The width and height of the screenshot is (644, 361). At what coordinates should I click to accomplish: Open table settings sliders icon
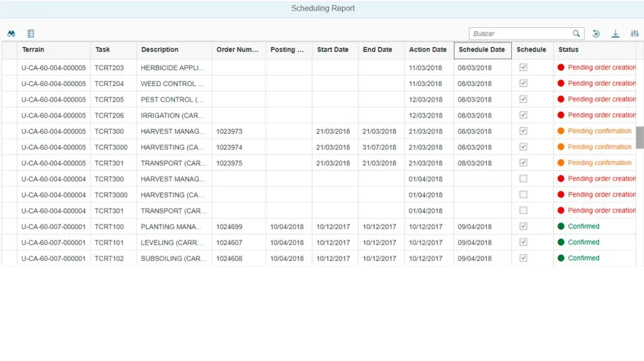635,34
